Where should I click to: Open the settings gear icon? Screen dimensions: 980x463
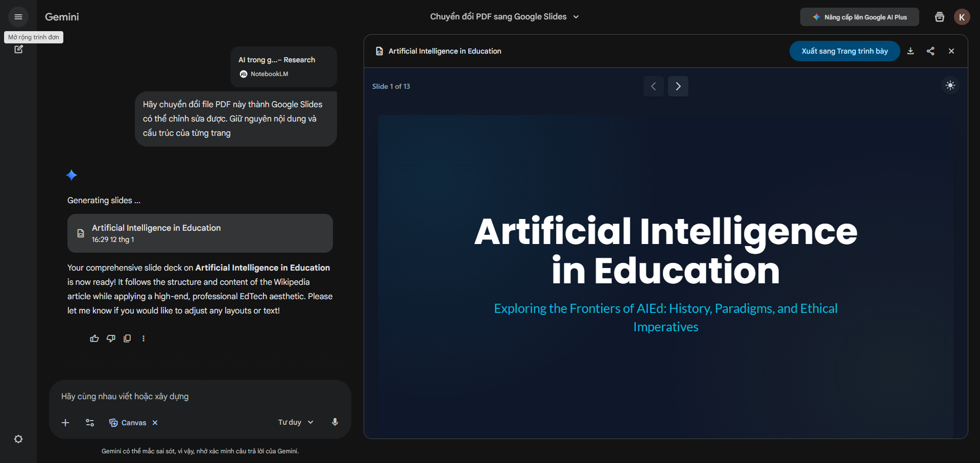pos(18,439)
